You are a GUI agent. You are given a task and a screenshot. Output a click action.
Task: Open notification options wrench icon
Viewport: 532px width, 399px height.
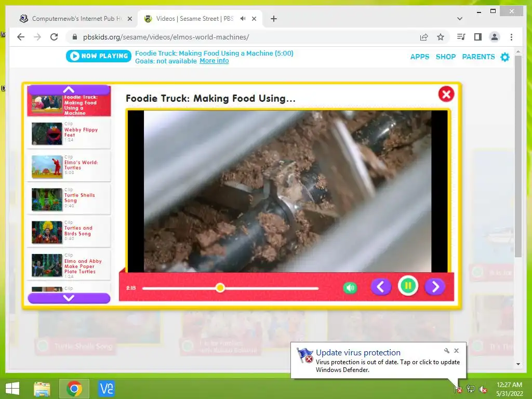click(x=446, y=351)
